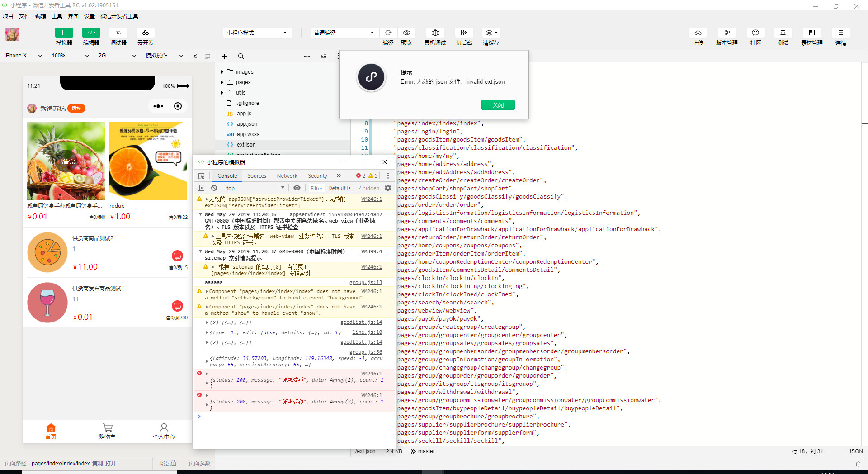This screenshot has height=474, width=868.
Task: Click clear console icon in DevTools
Action: (214, 188)
